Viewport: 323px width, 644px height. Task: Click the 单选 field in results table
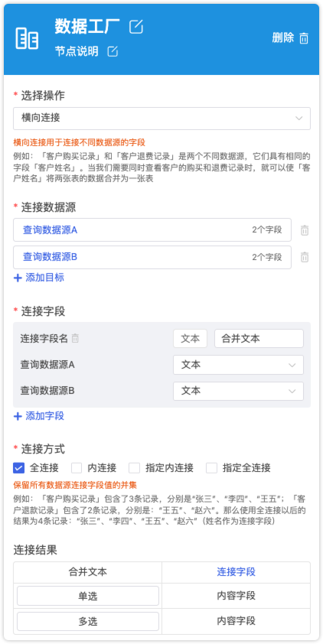(x=88, y=596)
